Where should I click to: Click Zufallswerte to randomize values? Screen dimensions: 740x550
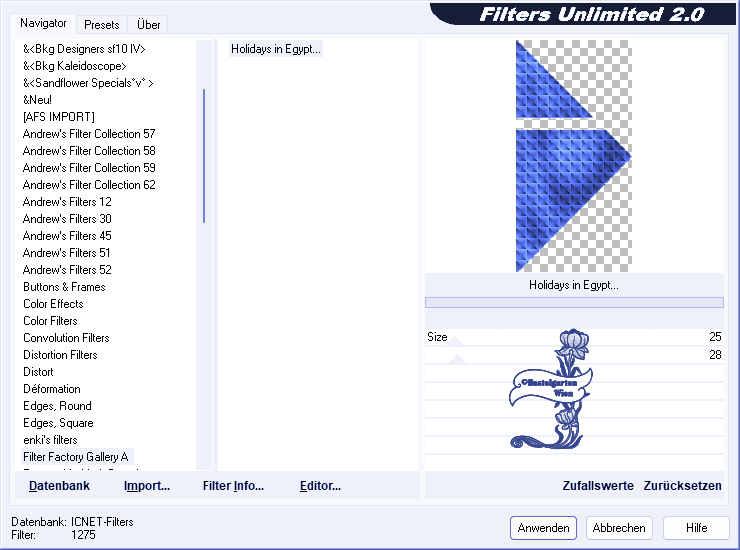[598, 485]
